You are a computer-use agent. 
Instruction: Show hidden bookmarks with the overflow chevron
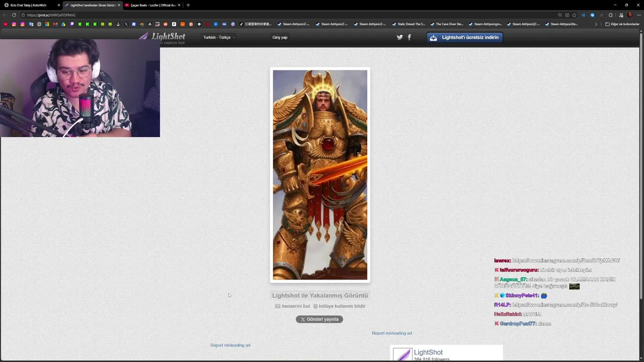(596, 24)
